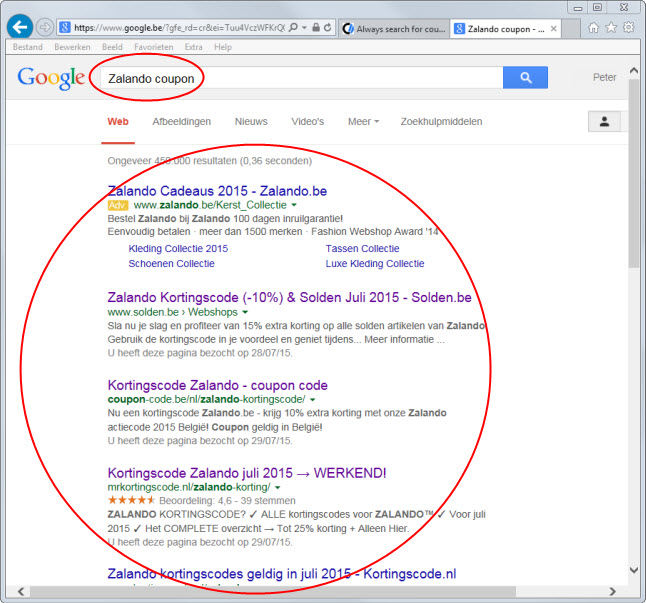Click the vertical scrollbar thumb

634,173
